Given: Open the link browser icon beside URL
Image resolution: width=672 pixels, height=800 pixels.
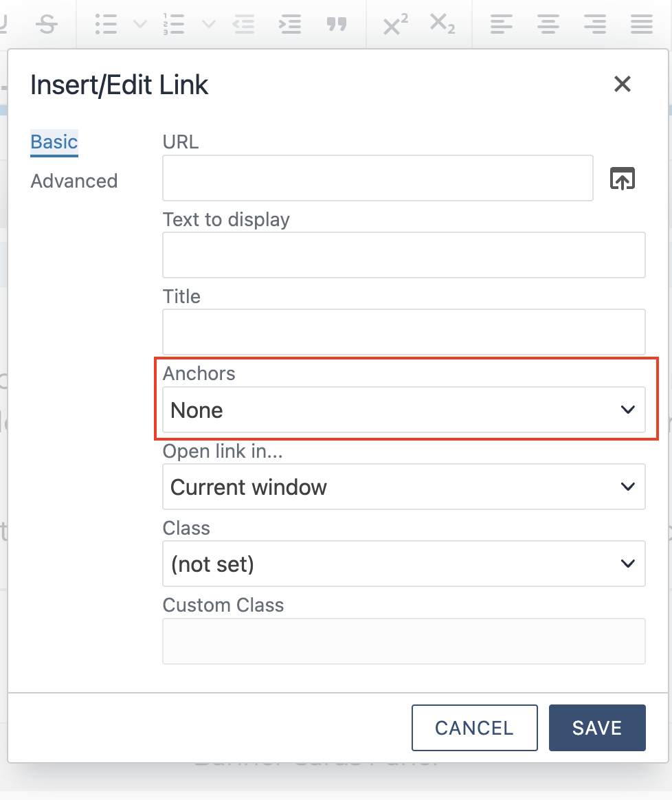Looking at the screenshot, I should click(x=622, y=178).
